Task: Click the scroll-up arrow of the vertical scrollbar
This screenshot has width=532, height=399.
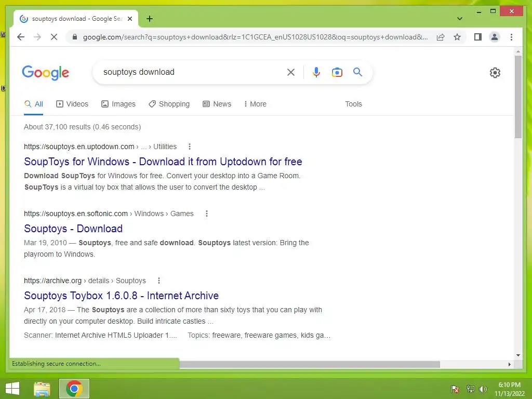Action: (518, 51)
